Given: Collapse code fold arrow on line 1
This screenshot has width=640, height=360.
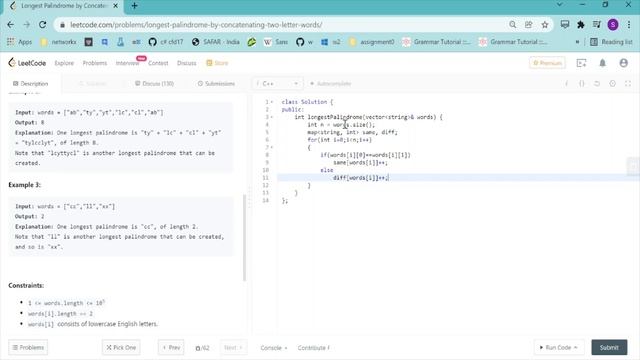Looking at the screenshot, I should click(272, 102).
